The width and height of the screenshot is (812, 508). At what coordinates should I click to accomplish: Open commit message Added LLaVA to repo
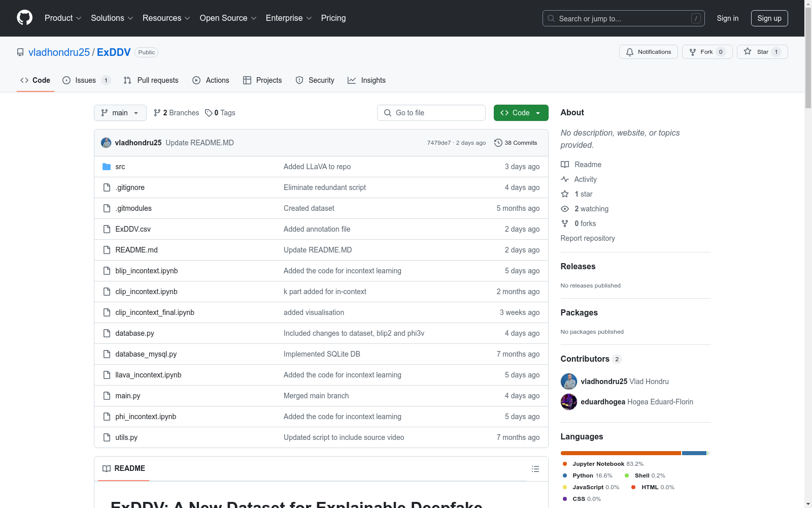tap(317, 167)
